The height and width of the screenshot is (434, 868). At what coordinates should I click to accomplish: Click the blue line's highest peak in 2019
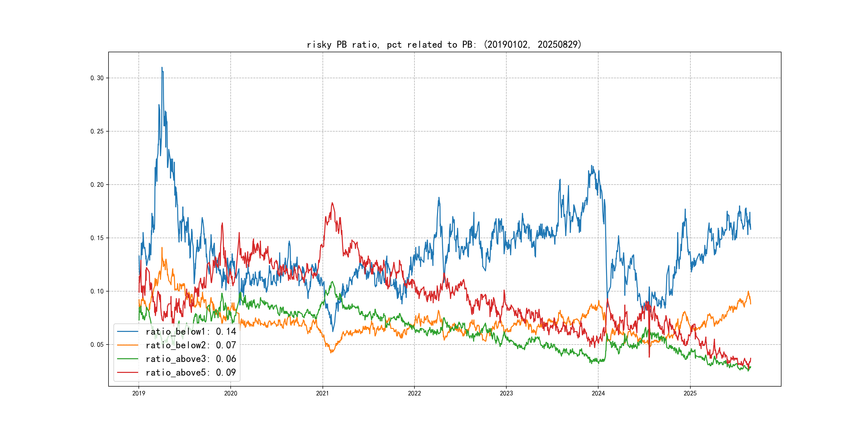[162, 68]
